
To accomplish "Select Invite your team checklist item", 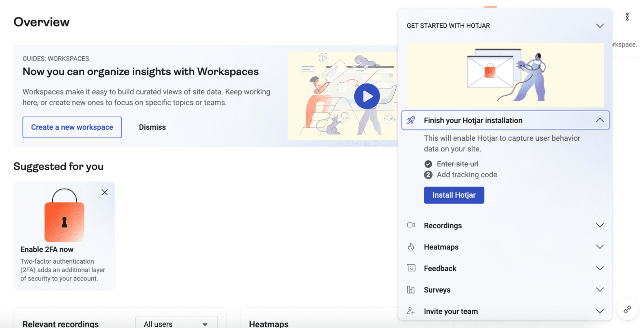I will tap(505, 311).
